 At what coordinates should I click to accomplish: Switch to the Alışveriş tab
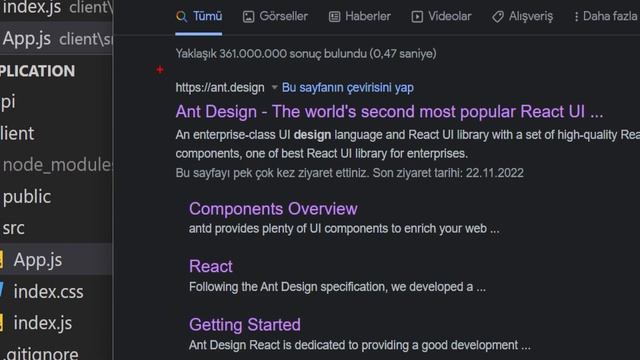pos(522,16)
